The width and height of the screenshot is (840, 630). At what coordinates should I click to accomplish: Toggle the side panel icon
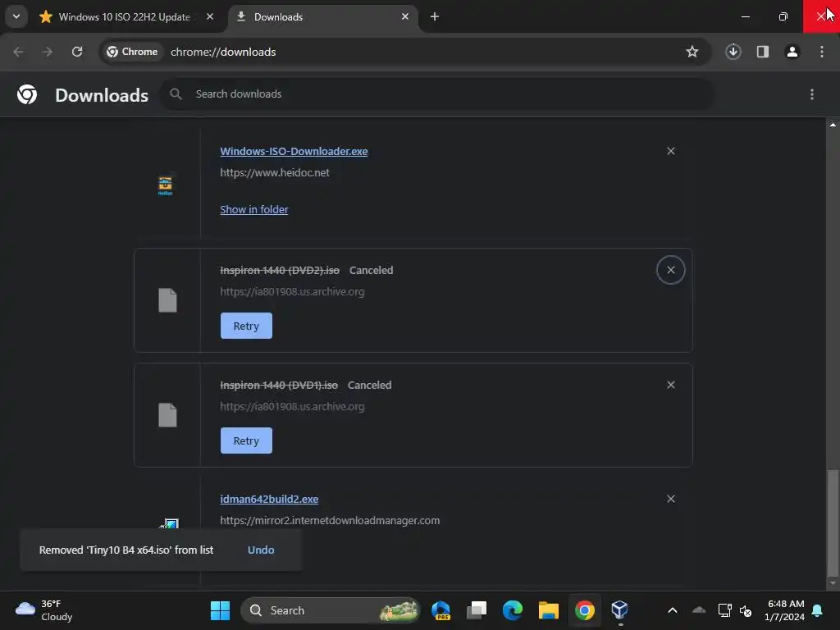(762, 52)
